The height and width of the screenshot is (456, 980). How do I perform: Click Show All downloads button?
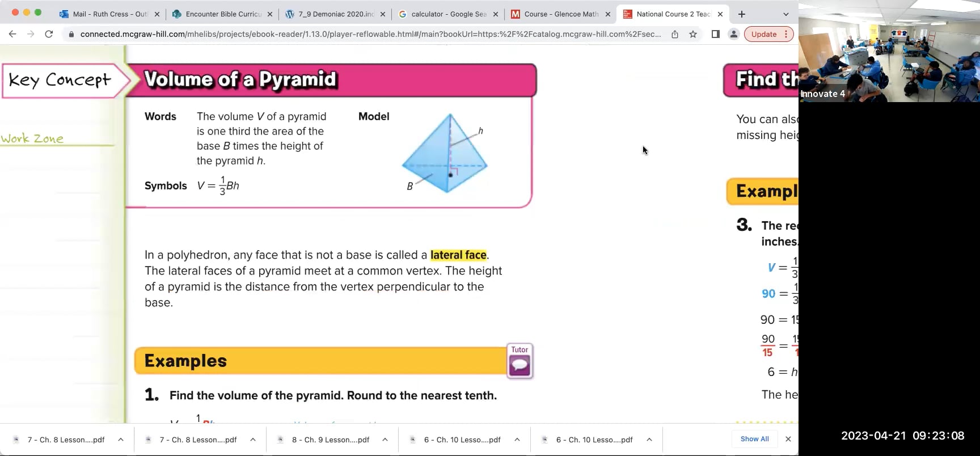pyautogui.click(x=754, y=439)
